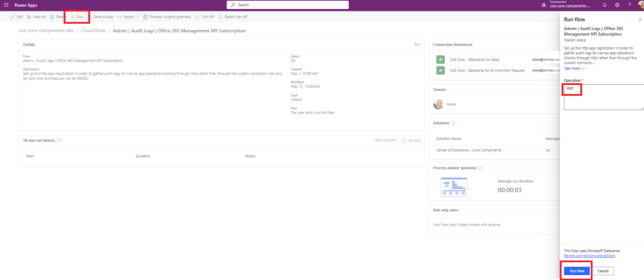Open Center of Excellence - Core Components solution

(469, 150)
